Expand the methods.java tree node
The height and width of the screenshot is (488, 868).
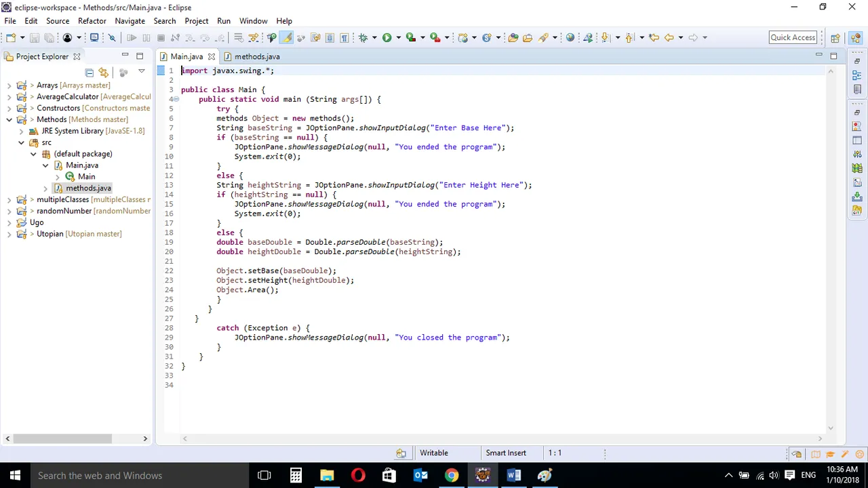[x=45, y=188]
